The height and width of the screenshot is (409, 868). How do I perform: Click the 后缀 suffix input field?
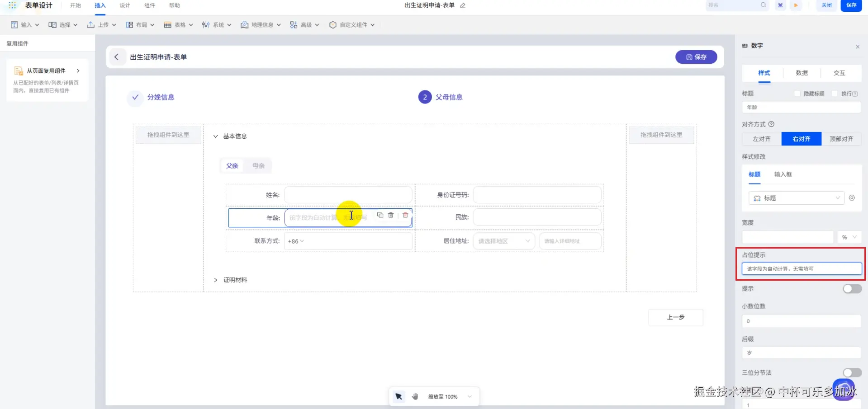coord(802,353)
